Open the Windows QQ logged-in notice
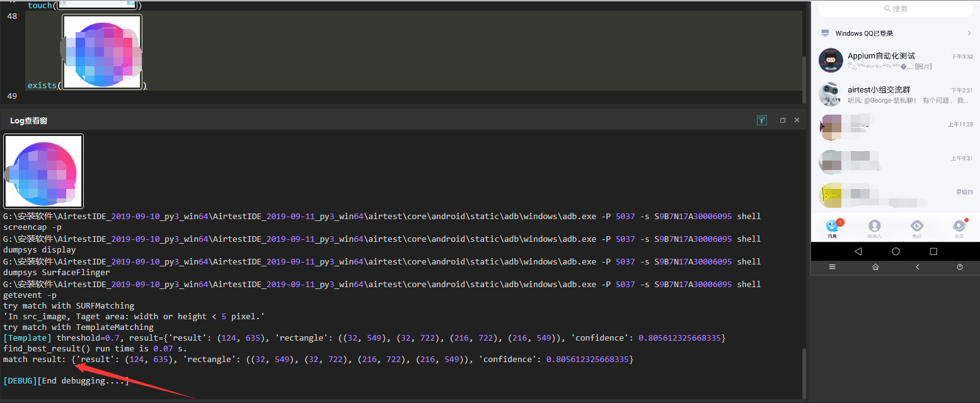 point(896,33)
